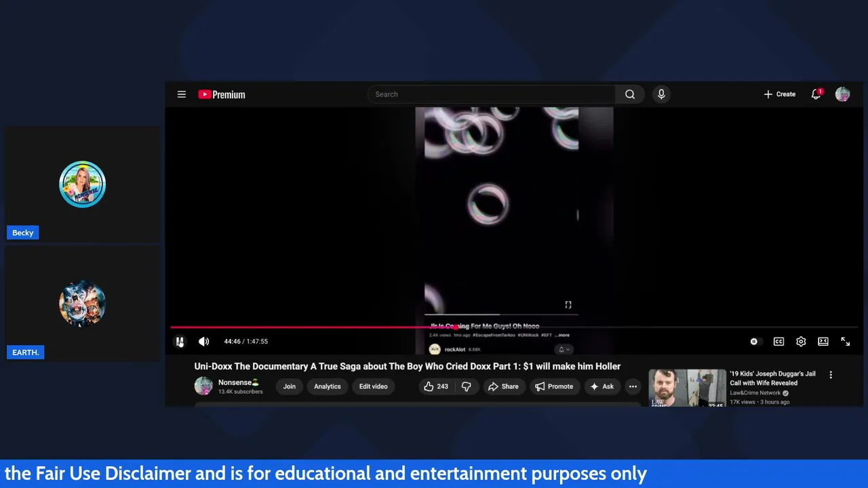This screenshot has height=488, width=868.
Task: Dislike the video thumbs-down icon
Action: click(x=467, y=386)
